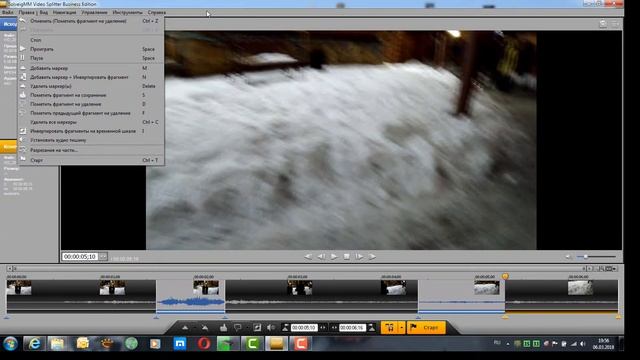Click the current time field 00:00:05;10

point(80,257)
